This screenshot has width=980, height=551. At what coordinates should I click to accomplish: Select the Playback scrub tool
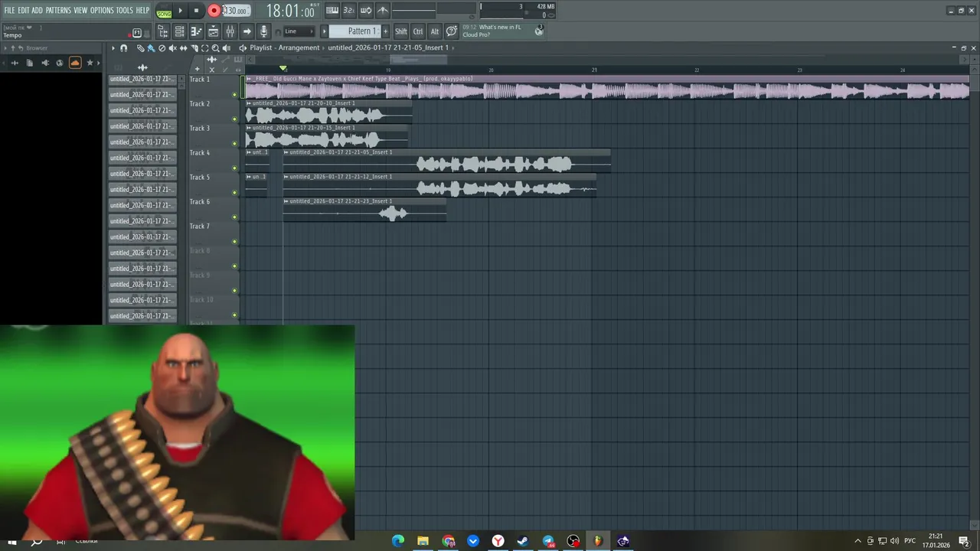[x=227, y=48]
